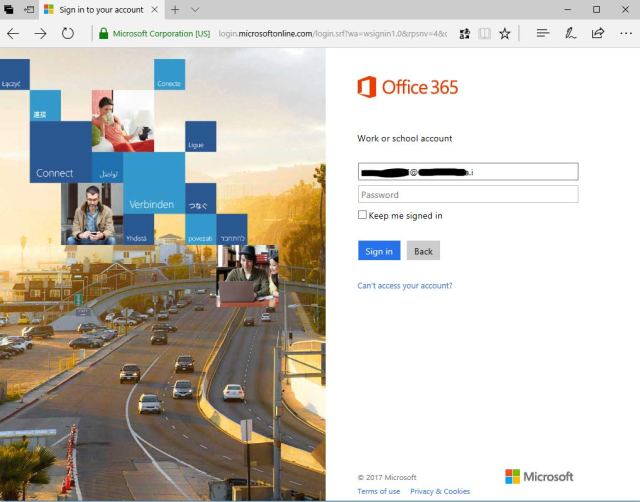Minimize the browser window
Screen dimensions: 640x502
click(x=568, y=9)
